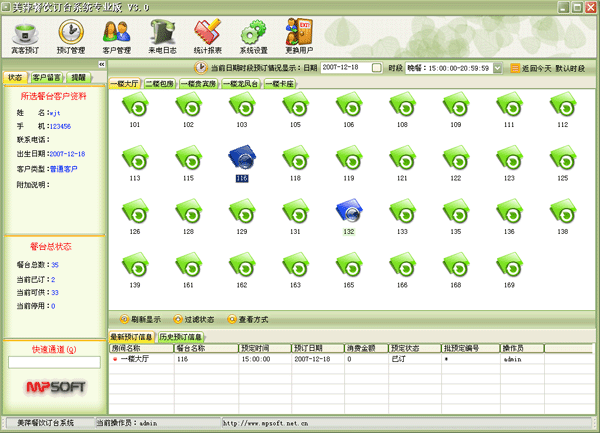Image resolution: width=600 pixels, height=433 pixels.
Task: Switch to 历史预订信息 history tab
Action: click(x=181, y=337)
